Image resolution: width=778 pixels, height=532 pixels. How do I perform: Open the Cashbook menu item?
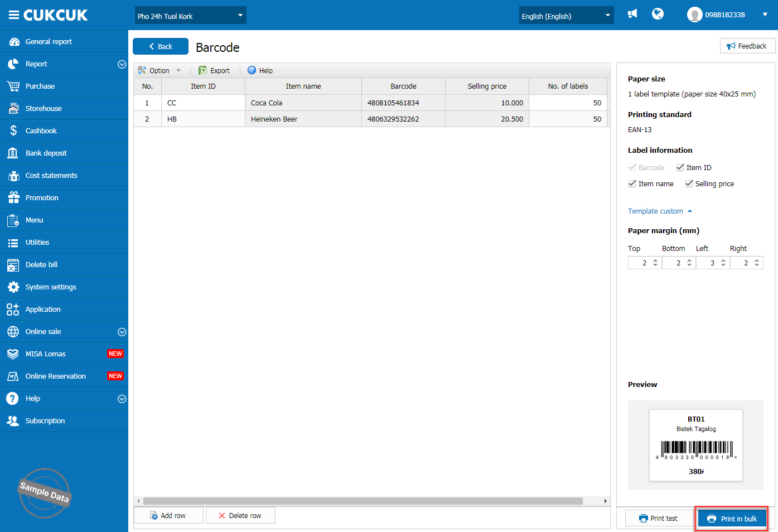tap(41, 130)
